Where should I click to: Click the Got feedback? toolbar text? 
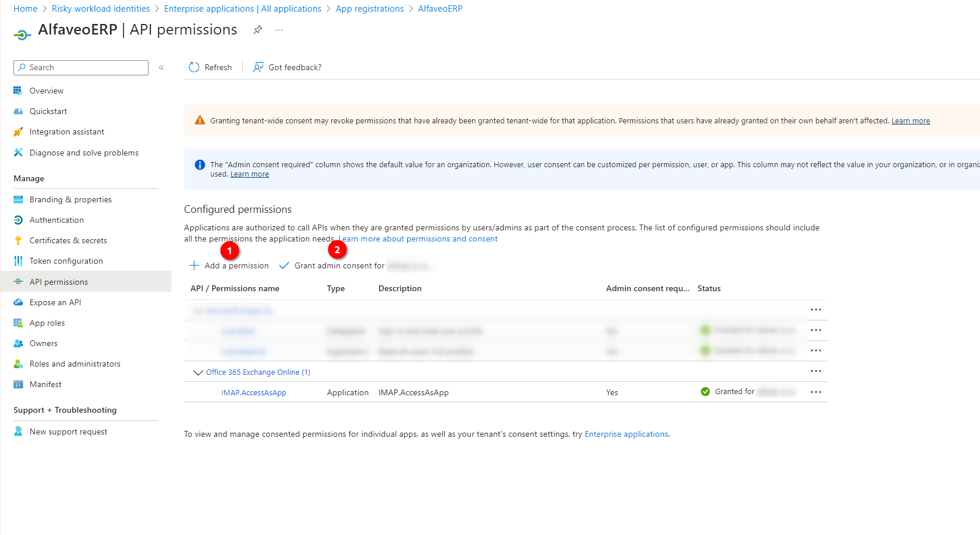click(295, 68)
